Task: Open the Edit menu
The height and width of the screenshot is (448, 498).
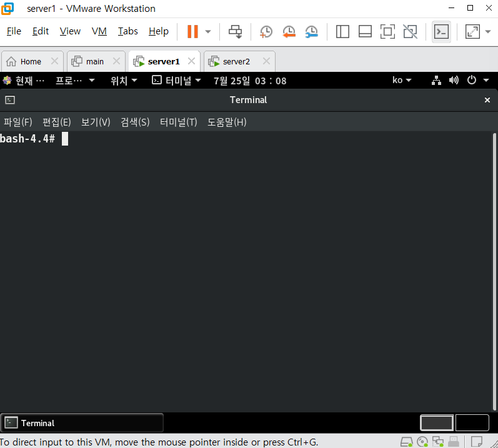Action: (x=41, y=31)
